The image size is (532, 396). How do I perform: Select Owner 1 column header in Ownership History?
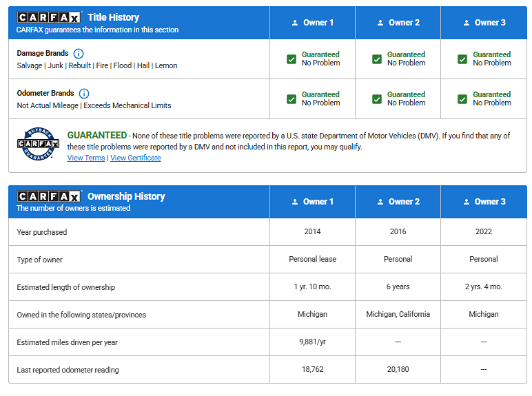point(312,202)
